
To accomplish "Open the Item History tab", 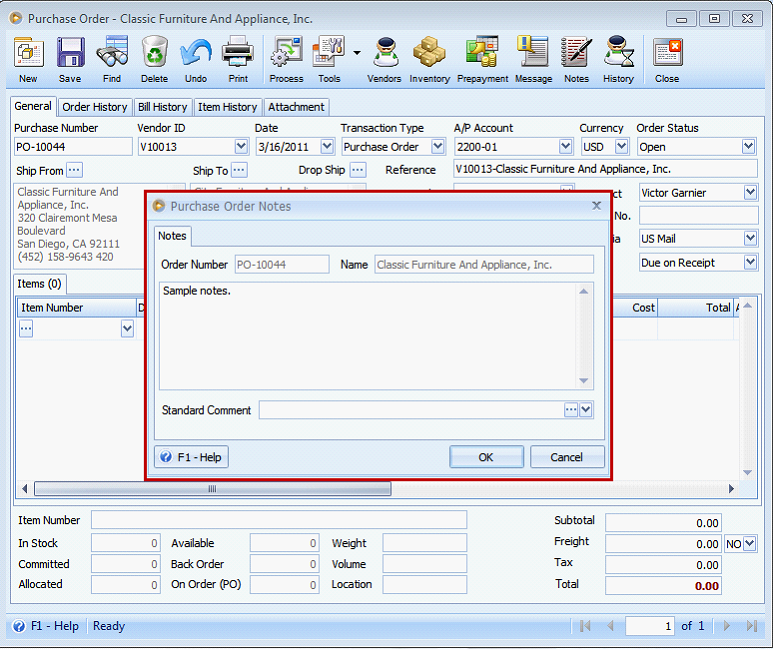I will tap(228, 107).
